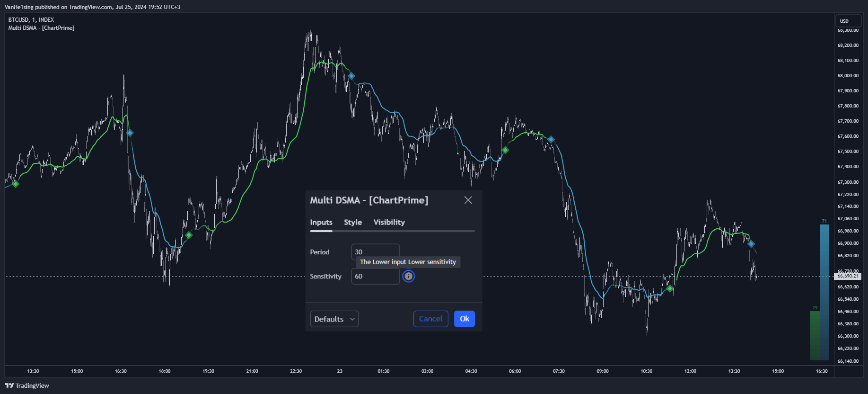Open the Defaults dropdown
This screenshot has width=868, height=394.
point(334,319)
